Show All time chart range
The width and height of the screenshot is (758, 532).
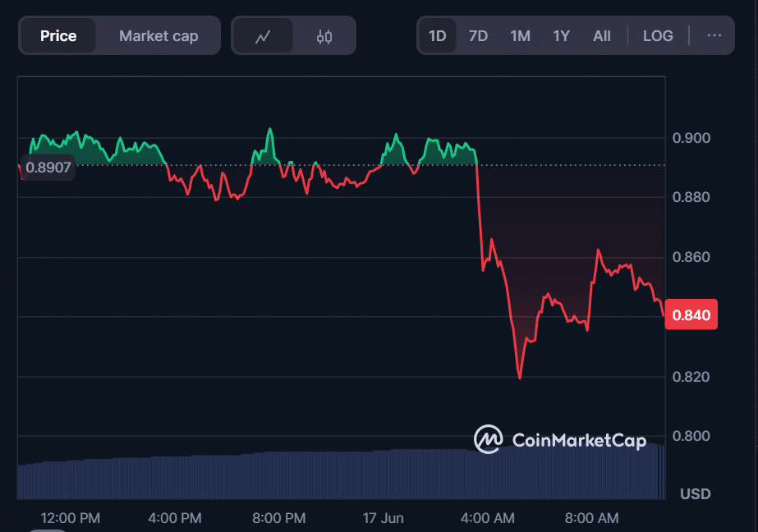coord(602,36)
